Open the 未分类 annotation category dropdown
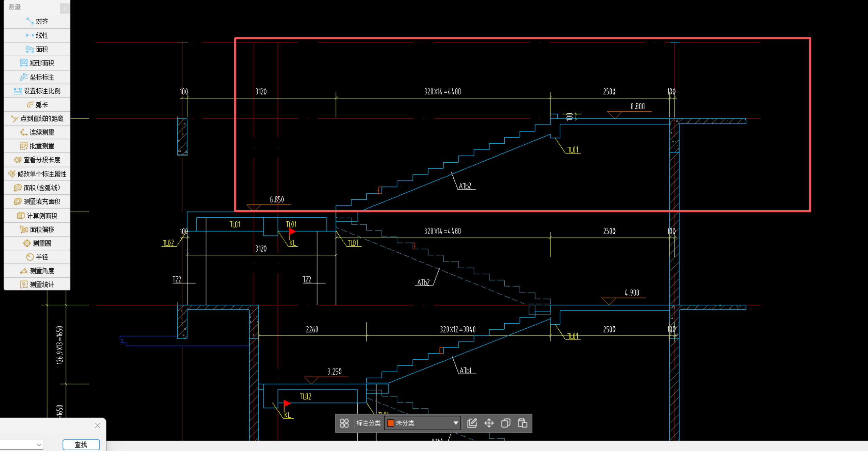This screenshot has width=868, height=451. (422, 423)
